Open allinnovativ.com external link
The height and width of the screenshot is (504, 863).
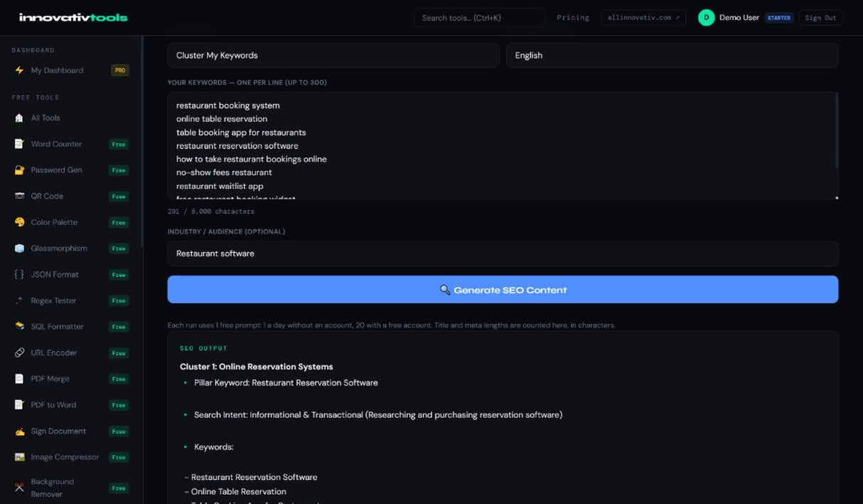[x=643, y=18]
